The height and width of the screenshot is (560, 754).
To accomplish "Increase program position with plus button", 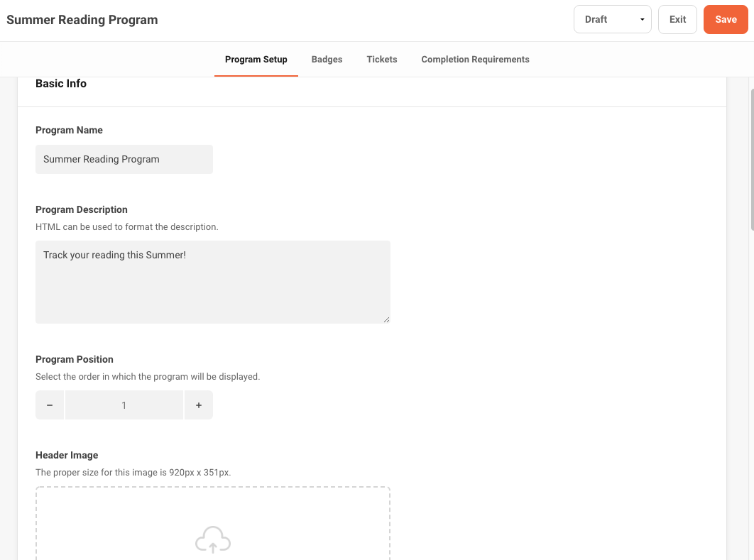I will [x=199, y=405].
